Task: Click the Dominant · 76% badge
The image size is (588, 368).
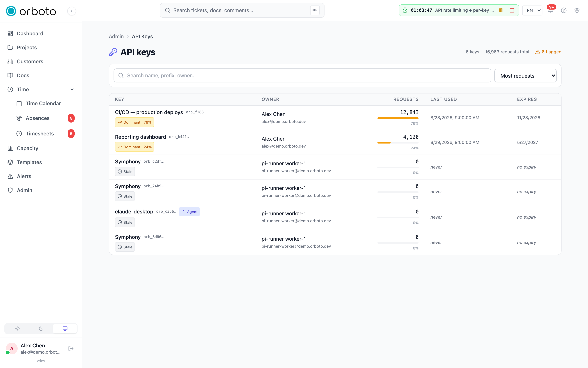Action: 135,122
